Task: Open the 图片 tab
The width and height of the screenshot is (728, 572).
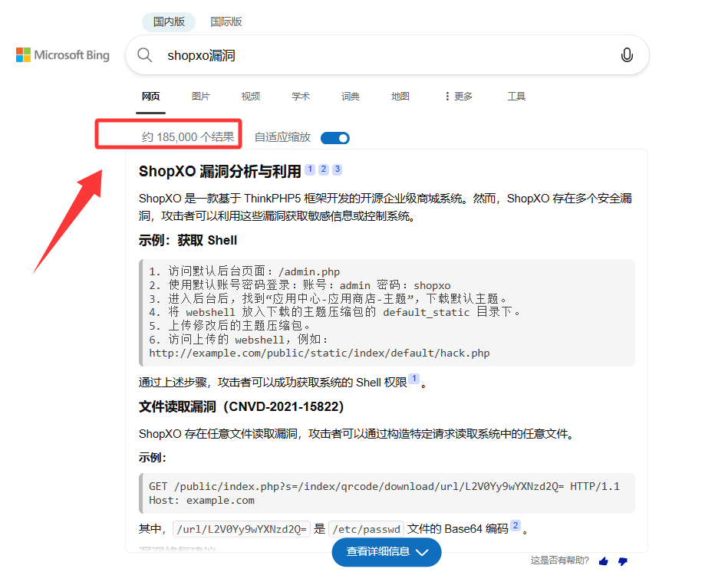Action: coord(200,96)
